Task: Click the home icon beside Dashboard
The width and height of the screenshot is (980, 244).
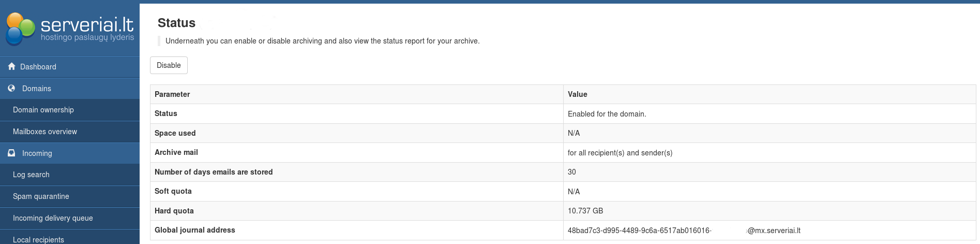Action: [11, 66]
